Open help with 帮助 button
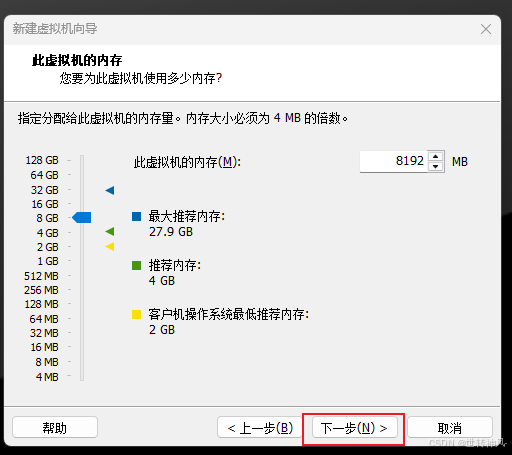Screen dimensions: 512x455 [x=55, y=428]
